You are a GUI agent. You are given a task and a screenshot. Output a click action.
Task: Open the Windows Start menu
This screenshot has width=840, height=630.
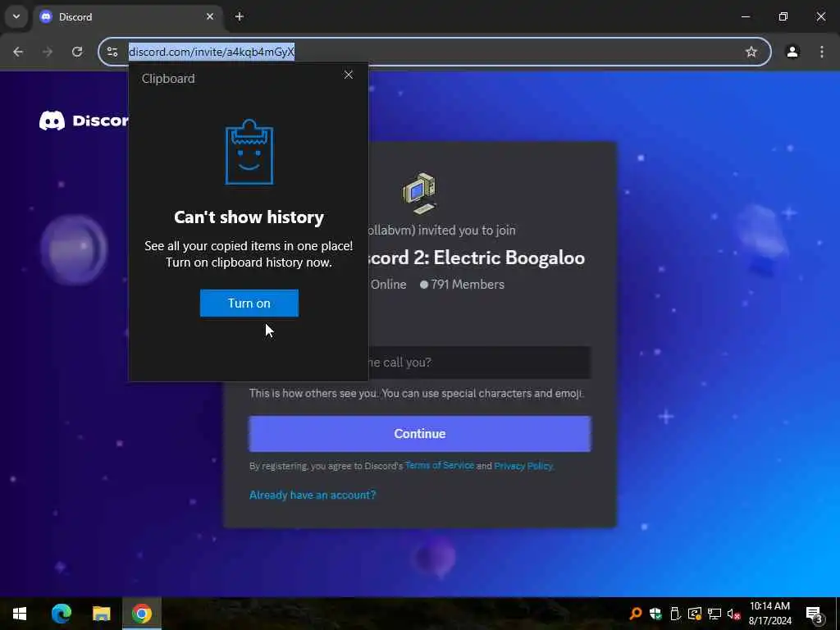click(x=20, y=614)
